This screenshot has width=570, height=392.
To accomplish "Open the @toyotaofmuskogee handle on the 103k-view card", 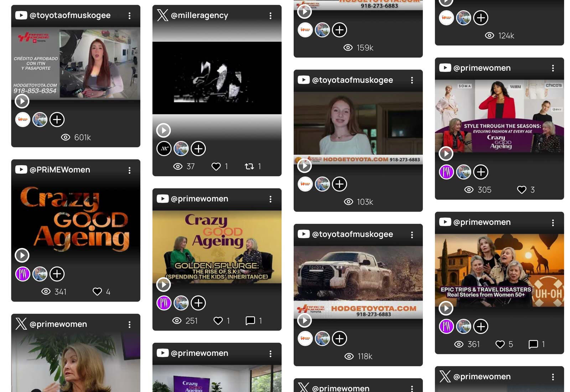I will click(x=353, y=80).
